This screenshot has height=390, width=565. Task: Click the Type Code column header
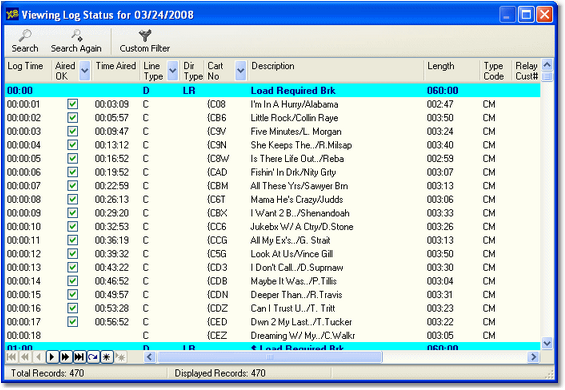pos(496,71)
